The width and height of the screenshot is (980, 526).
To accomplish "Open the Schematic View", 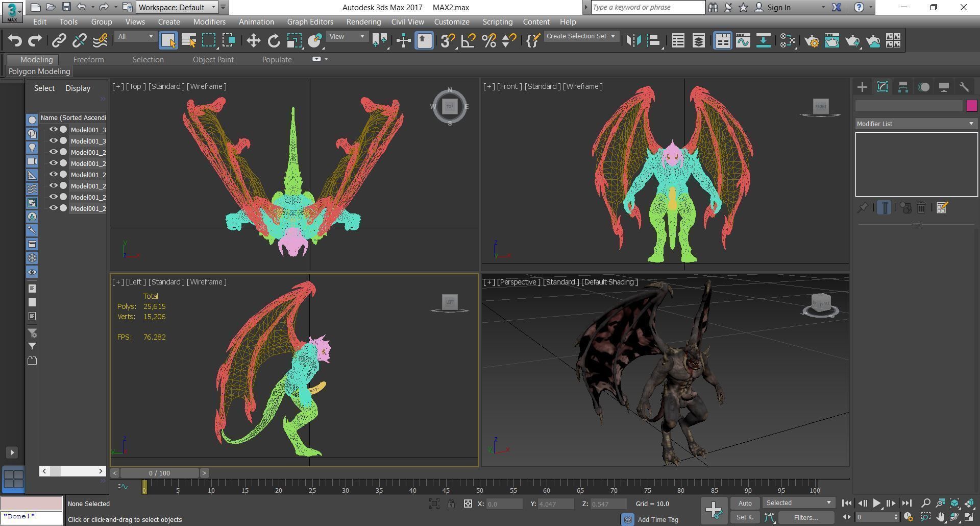I will [763, 41].
